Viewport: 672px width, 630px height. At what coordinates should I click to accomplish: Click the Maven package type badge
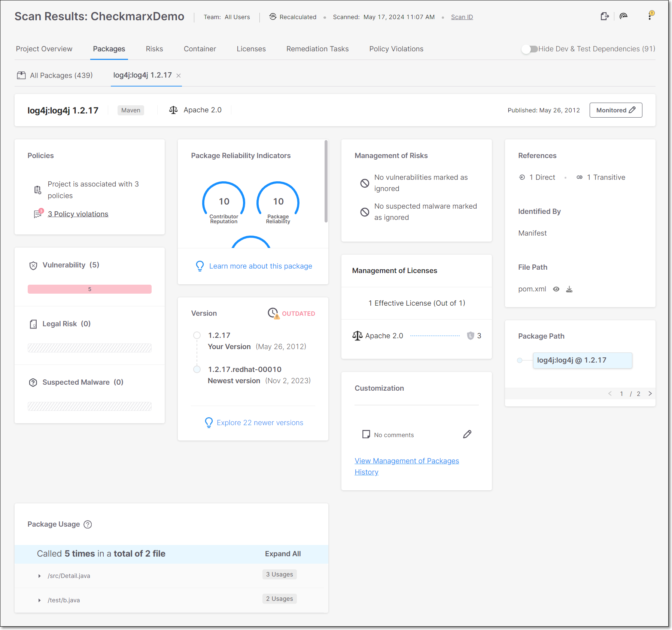coord(131,110)
